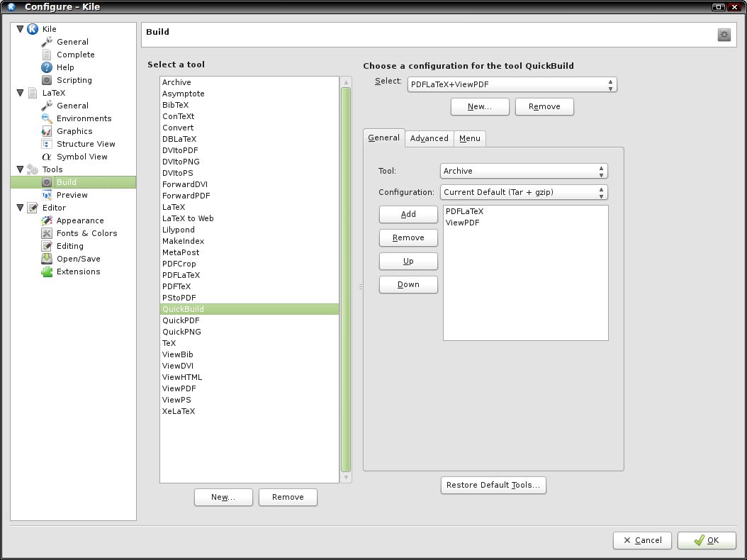Click the gear icon in Build header
Screen dimensions: 747x560
click(724, 35)
